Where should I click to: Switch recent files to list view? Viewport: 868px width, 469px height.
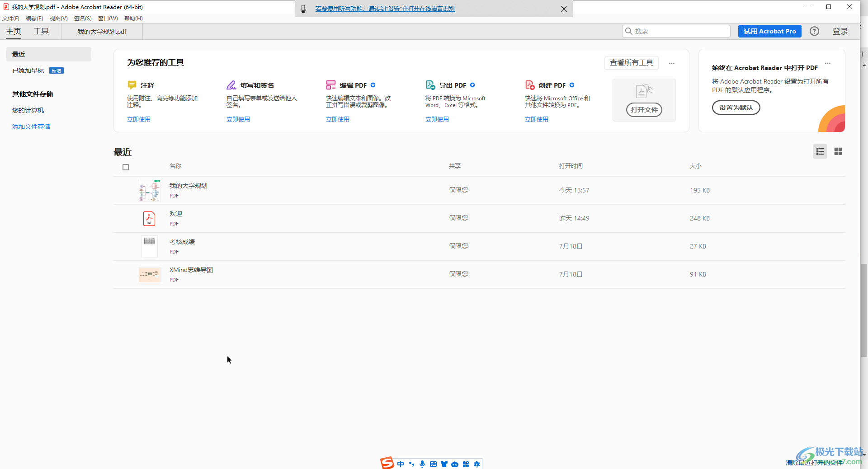[x=820, y=151]
